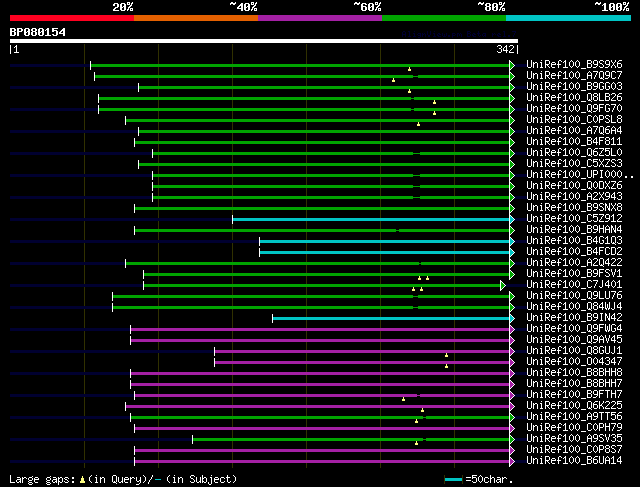Select the UniRef100_B4F811 text
The height and width of the screenshot is (487, 640).
coord(574,142)
